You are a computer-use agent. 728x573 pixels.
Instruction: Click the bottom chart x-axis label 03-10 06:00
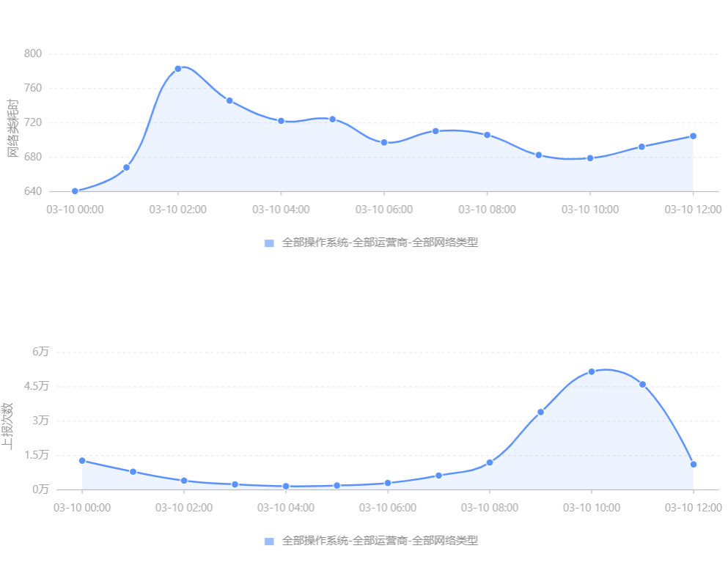(388, 508)
